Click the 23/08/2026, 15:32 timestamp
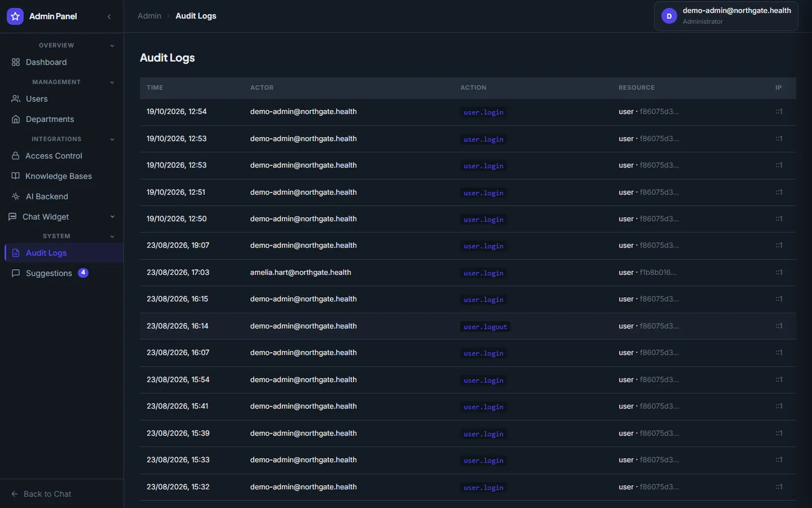This screenshot has height=508, width=812. [178, 487]
